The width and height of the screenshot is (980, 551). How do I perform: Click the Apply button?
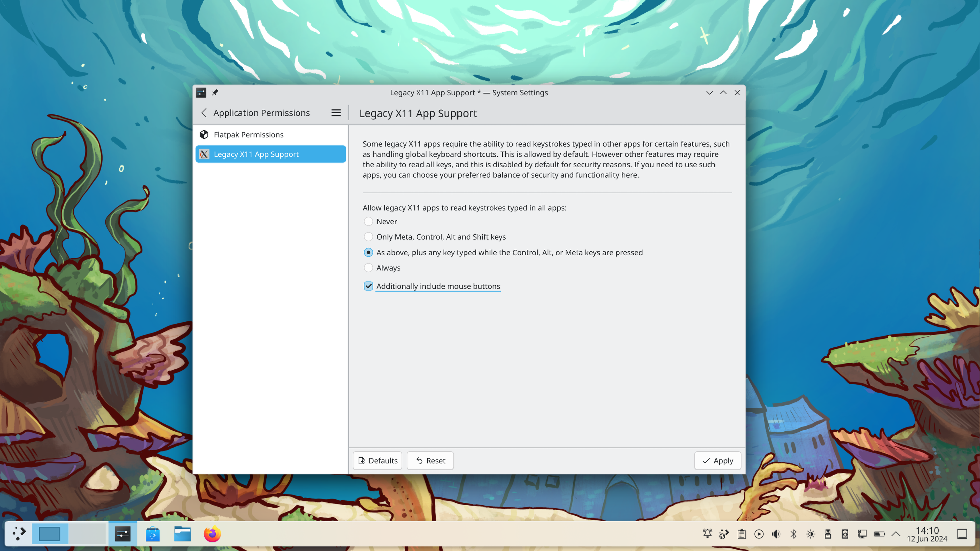point(718,461)
